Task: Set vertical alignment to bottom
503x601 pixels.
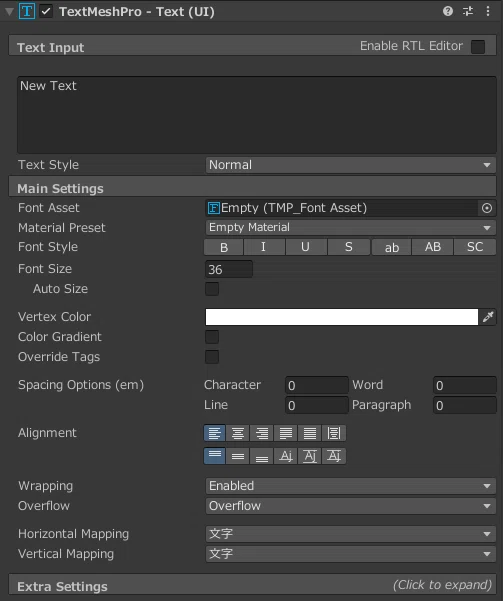Action: click(262, 456)
